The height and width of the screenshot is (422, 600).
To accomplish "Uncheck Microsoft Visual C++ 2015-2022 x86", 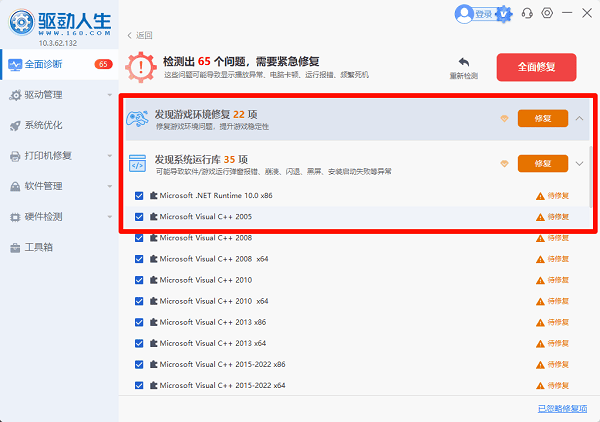I will (x=139, y=364).
